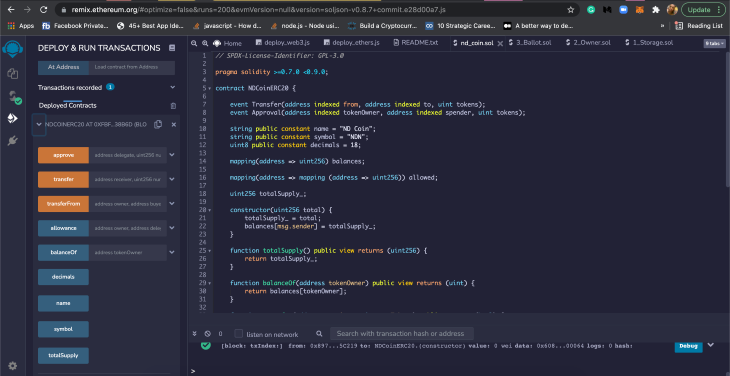Zoom out the editor font
Image resolution: width=730 pixels, height=376 pixels.
[195, 43]
